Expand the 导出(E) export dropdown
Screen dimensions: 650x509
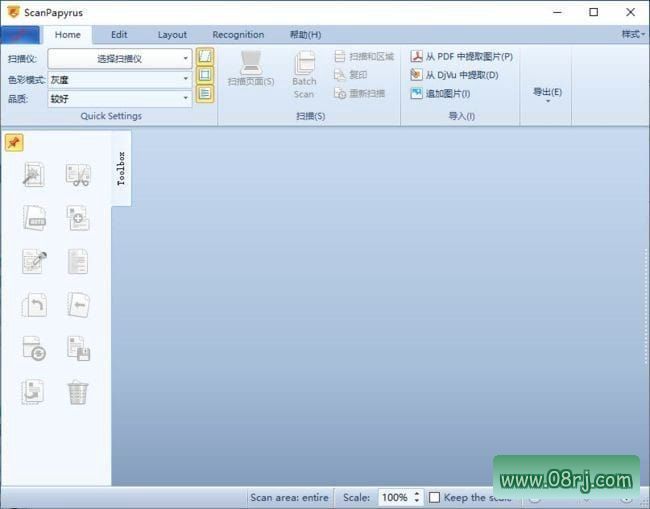click(x=547, y=94)
